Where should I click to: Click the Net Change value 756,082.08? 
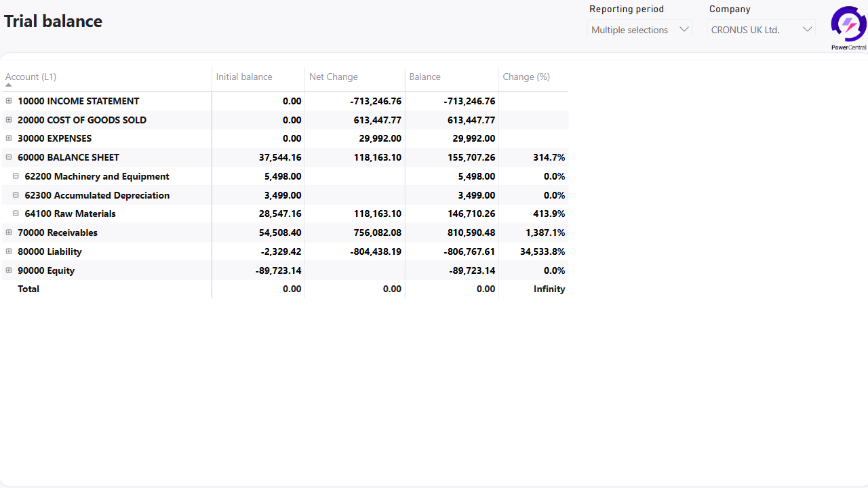pos(378,232)
